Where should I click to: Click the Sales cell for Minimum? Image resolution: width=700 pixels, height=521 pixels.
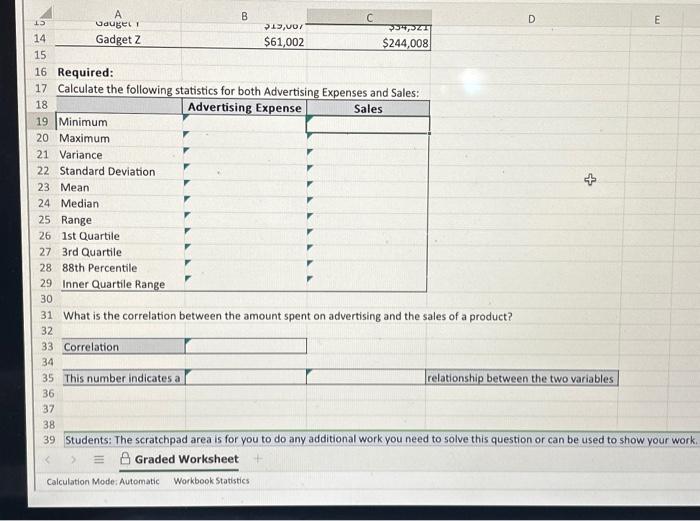click(x=368, y=125)
